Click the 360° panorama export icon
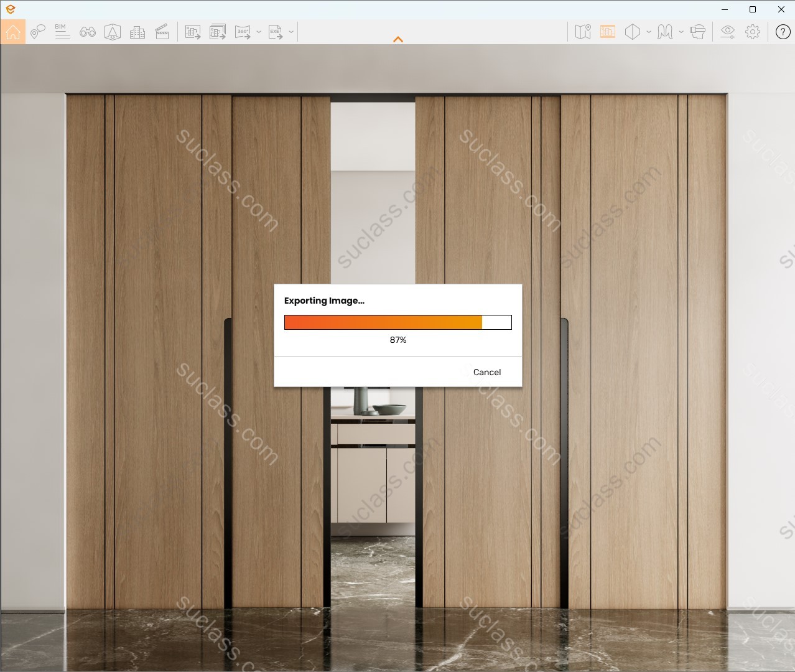The width and height of the screenshot is (795, 672). [243, 32]
